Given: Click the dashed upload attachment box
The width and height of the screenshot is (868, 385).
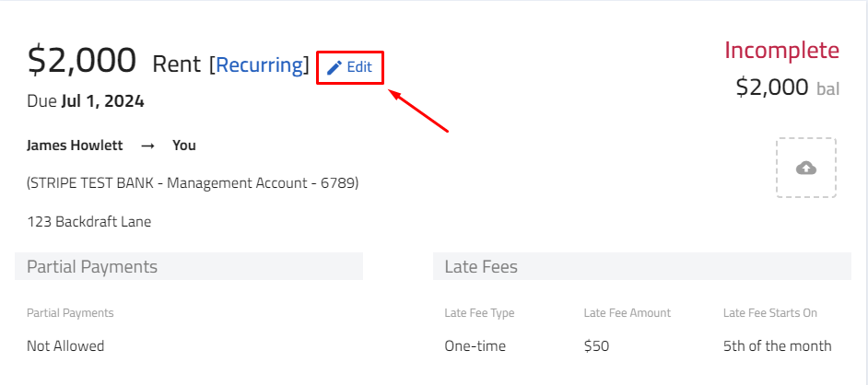Looking at the screenshot, I should pos(806,168).
